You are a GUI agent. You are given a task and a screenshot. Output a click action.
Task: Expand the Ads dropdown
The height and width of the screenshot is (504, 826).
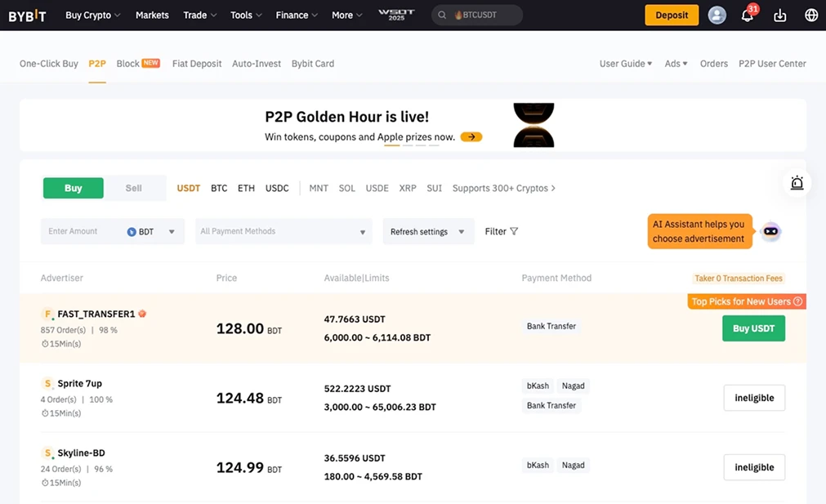click(x=676, y=64)
